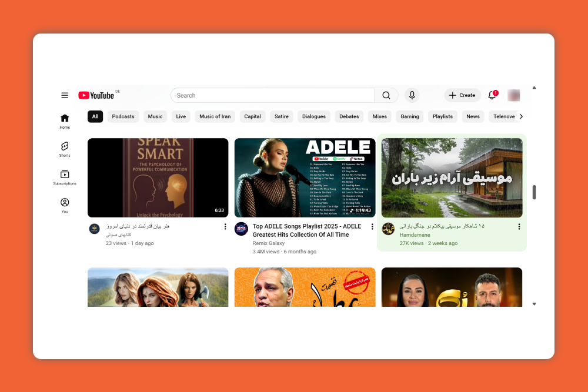Open Top ADELE Songs Playlist 2025 title
This screenshot has height=392, width=588.
[x=307, y=230]
